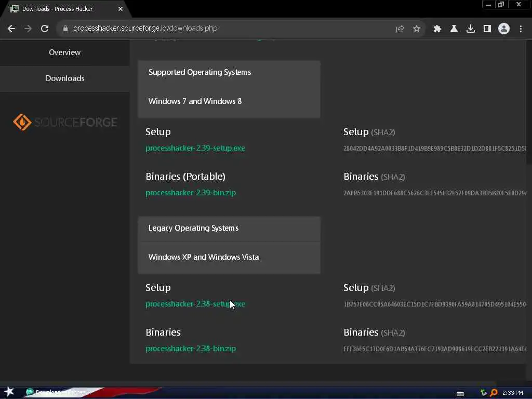Download processhacker-2.38-setup.exe
The height and width of the screenshot is (399, 532).
point(195,304)
